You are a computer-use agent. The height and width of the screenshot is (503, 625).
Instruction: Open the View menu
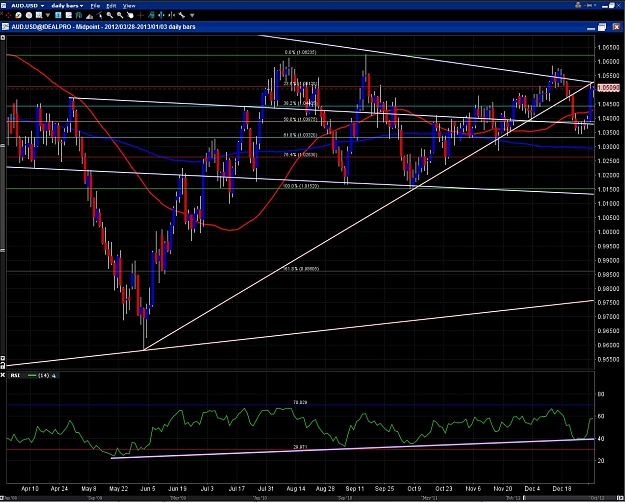click(x=129, y=6)
